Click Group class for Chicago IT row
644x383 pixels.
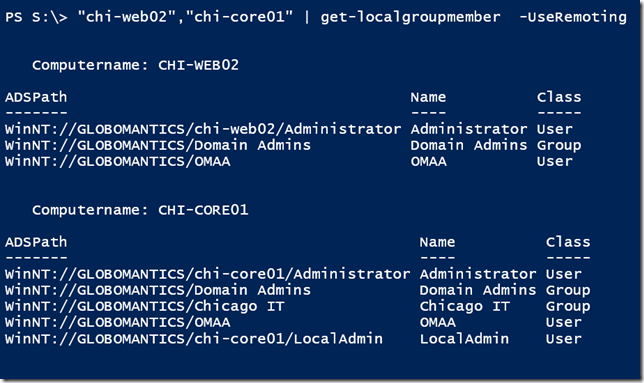(568, 307)
